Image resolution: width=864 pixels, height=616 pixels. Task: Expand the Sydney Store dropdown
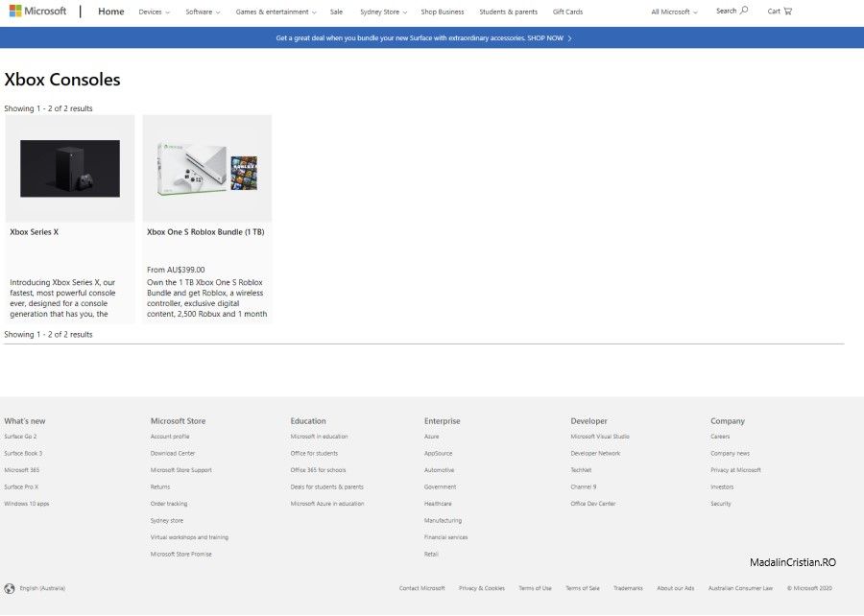383,12
